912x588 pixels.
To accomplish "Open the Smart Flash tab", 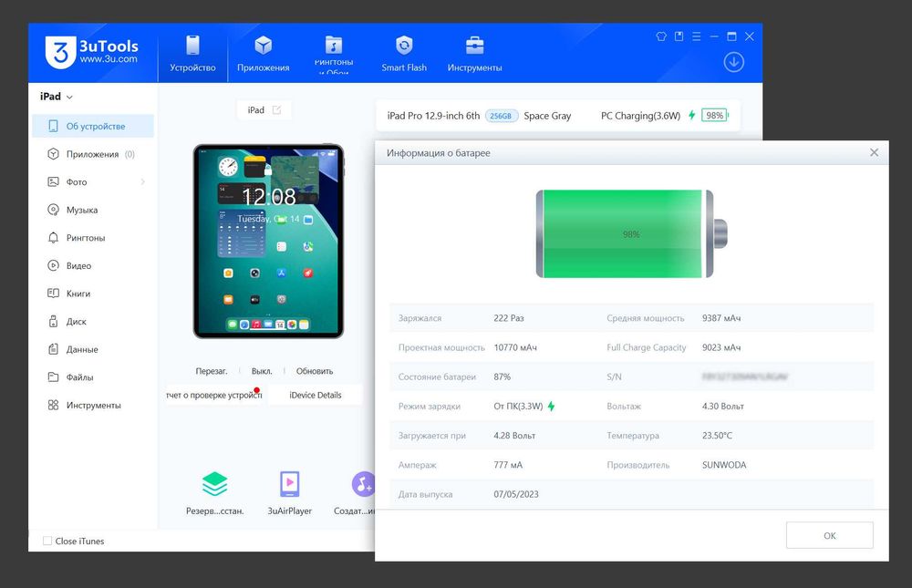I will (404, 54).
